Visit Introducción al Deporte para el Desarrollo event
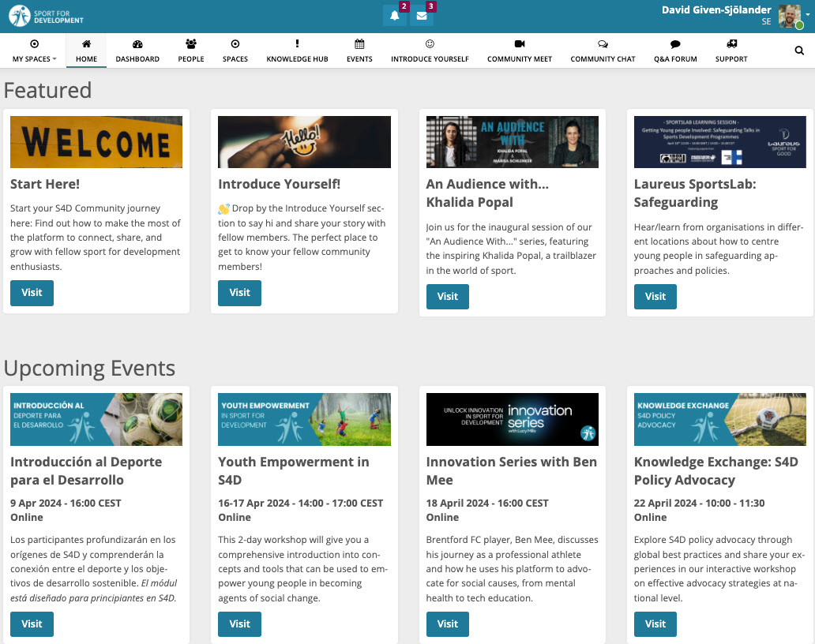The image size is (815, 644). pos(32,623)
